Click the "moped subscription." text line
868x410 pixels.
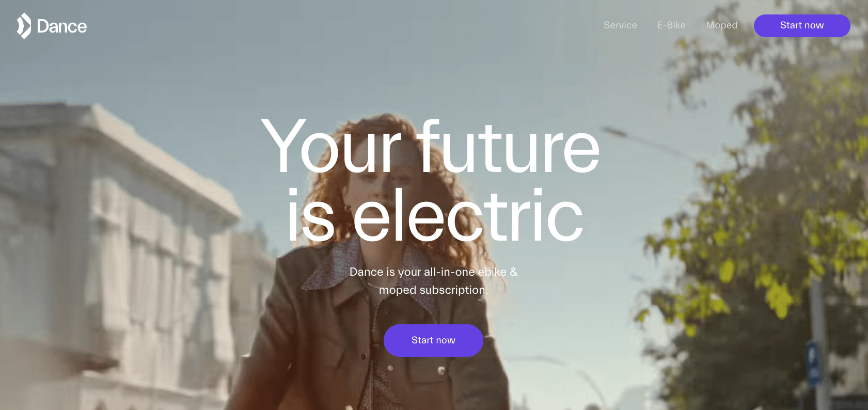coord(433,290)
